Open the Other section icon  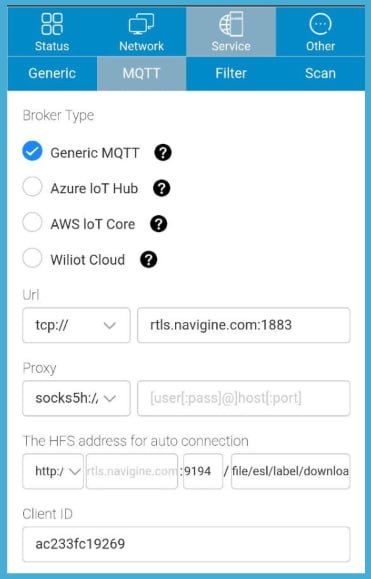click(x=320, y=24)
